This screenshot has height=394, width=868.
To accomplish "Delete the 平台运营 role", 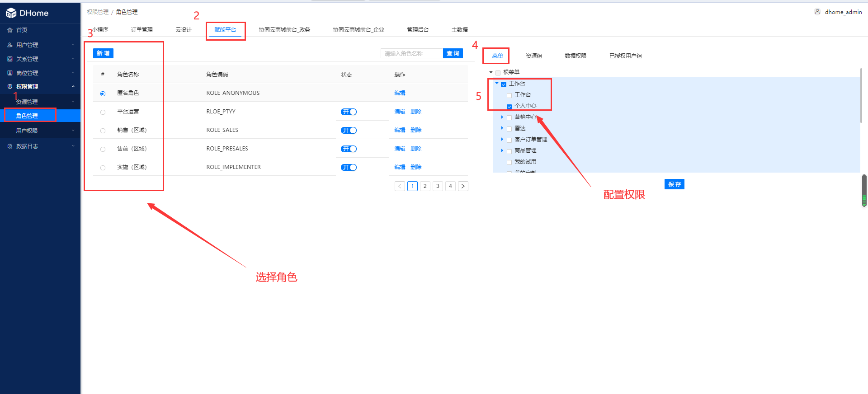I will (x=416, y=112).
